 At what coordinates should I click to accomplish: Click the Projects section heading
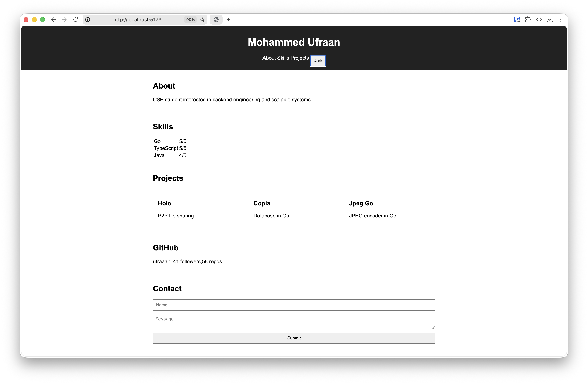click(168, 178)
